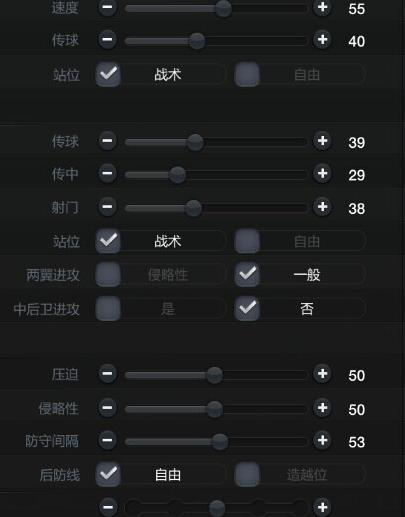
Task: Click the 防守间隔 slider handle
Action: click(x=220, y=442)
